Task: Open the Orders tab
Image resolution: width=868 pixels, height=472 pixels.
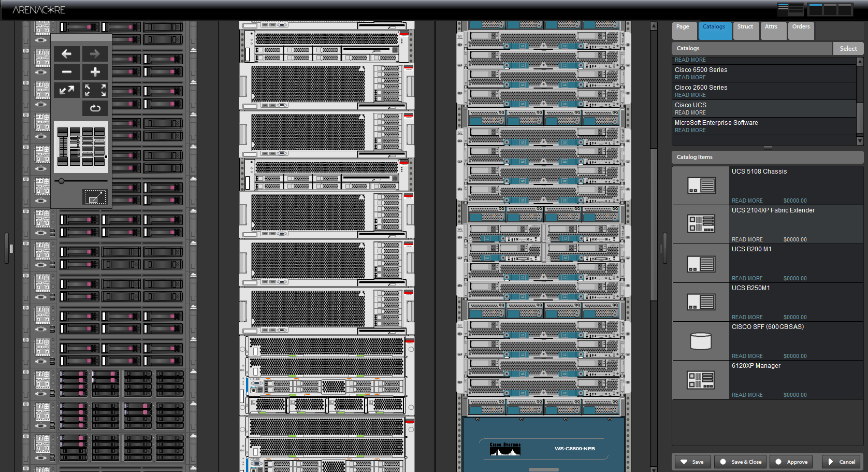Action: click(x=801, y=27)
